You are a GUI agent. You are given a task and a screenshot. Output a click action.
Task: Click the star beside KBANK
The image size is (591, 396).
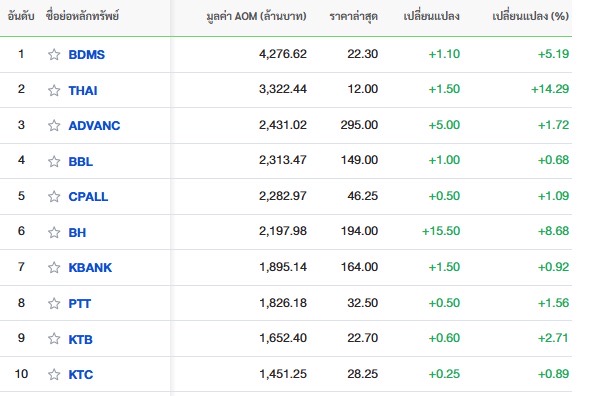coord(54,267)
